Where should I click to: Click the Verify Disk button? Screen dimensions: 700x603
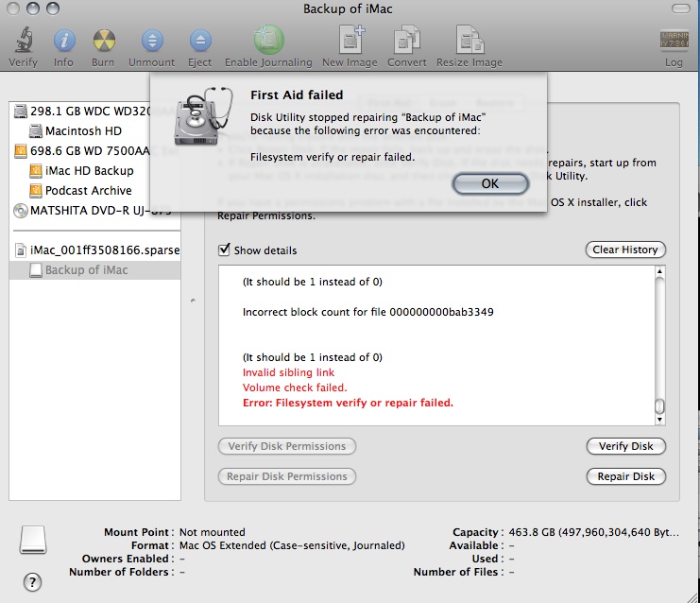tap(625, 446)
